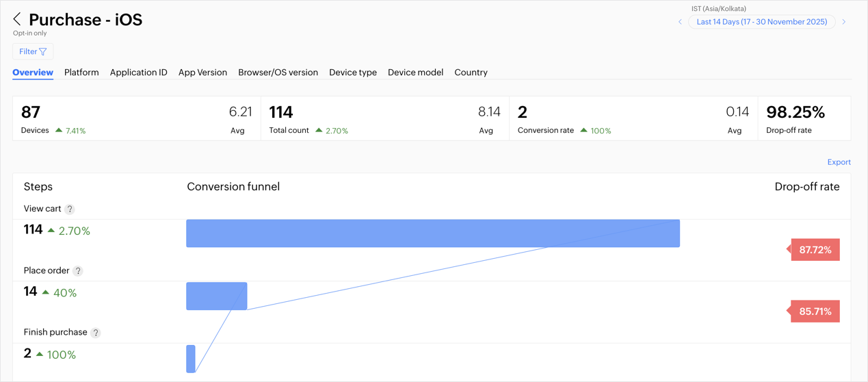Click the Finish purchase help question icon

[96, 333]
